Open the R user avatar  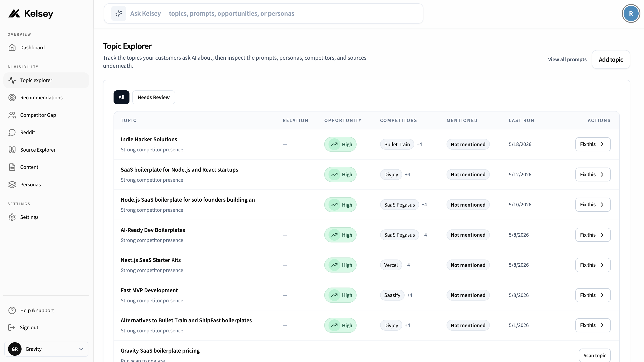coord(631,13)
